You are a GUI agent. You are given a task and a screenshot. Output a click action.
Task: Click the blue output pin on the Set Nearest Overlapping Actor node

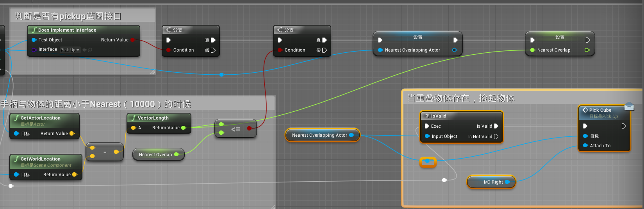tap(455, 50)
